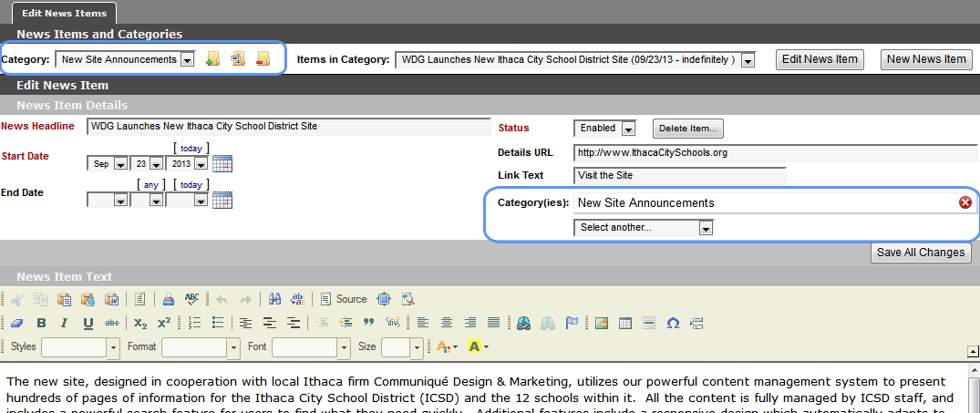Click the ABC spell check icon
Viewport: 980px width, 413px height.
[191, 299]
